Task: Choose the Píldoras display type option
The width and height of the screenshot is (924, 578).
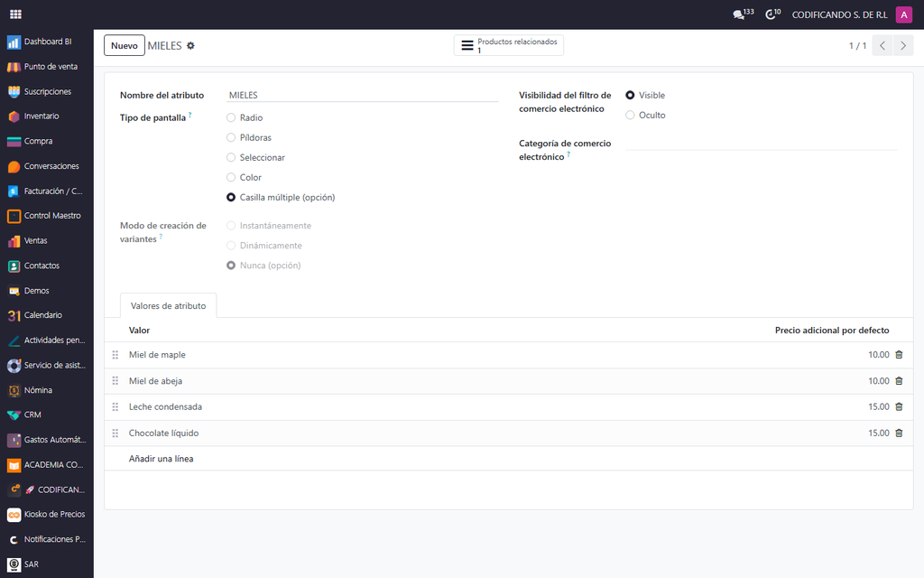Action: 231,137
